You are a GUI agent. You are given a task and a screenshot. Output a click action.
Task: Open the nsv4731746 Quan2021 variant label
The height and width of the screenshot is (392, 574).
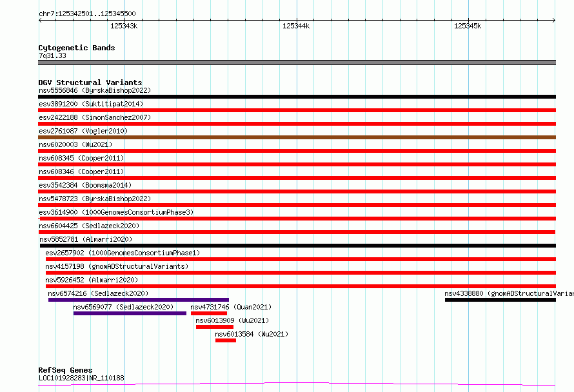pos(231,307)
